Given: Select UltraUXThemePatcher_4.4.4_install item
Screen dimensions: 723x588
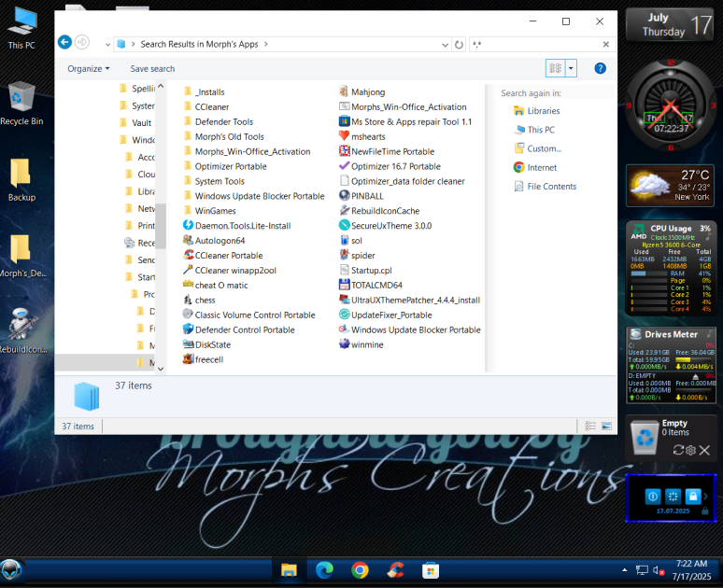Looking at the screenshot, I should point(410,300).
